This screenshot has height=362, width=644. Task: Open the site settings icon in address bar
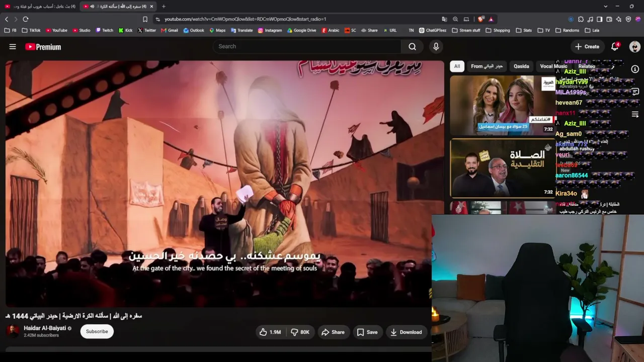pos(157,19)
